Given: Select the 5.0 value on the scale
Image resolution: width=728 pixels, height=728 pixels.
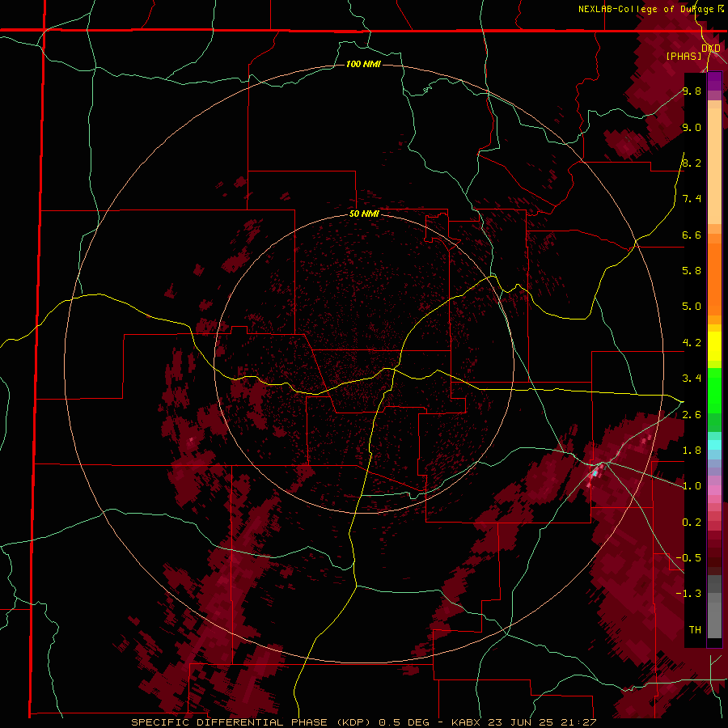Looking at the screenshot, I should click(692, 307).
